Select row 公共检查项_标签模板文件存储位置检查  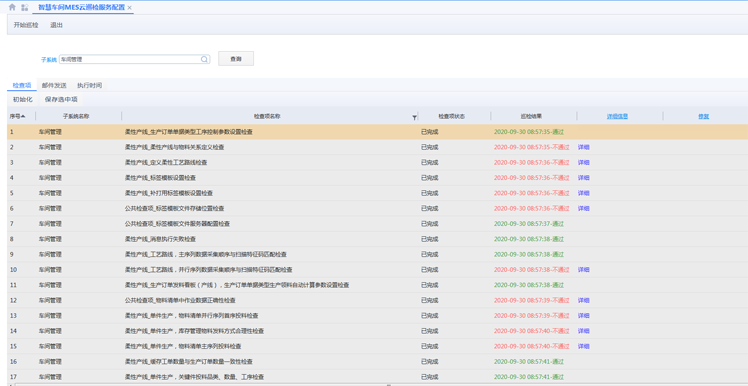[x=377, y=209]
